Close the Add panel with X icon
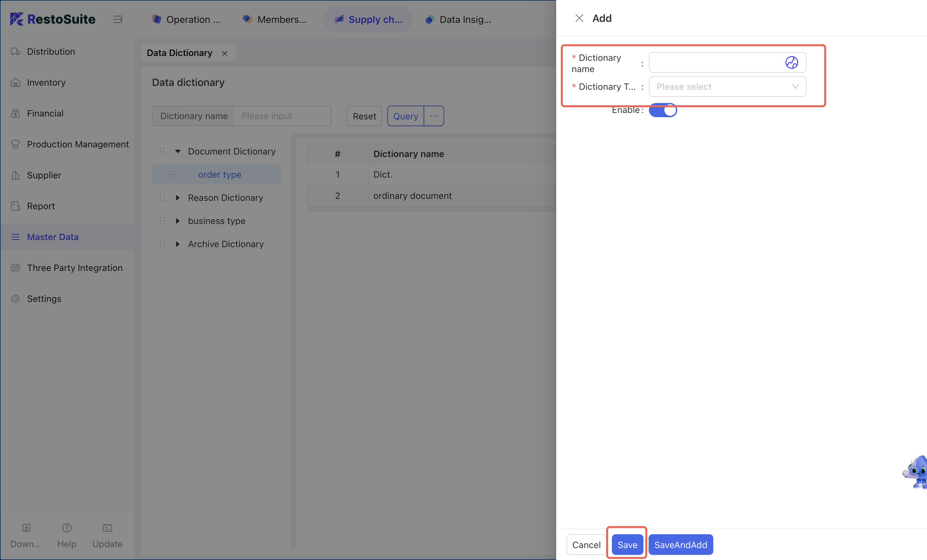Screen dimensions: 927x560 click(x=579, y=18)
